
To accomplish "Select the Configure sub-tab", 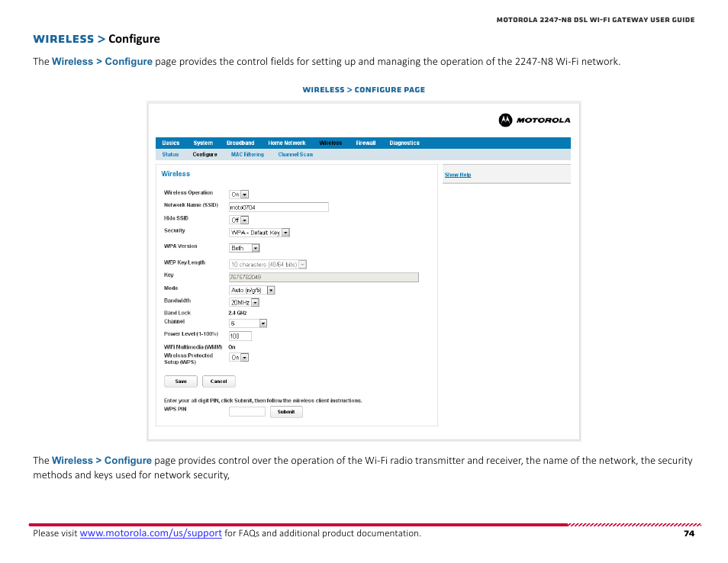I will [x=205, y=155].
